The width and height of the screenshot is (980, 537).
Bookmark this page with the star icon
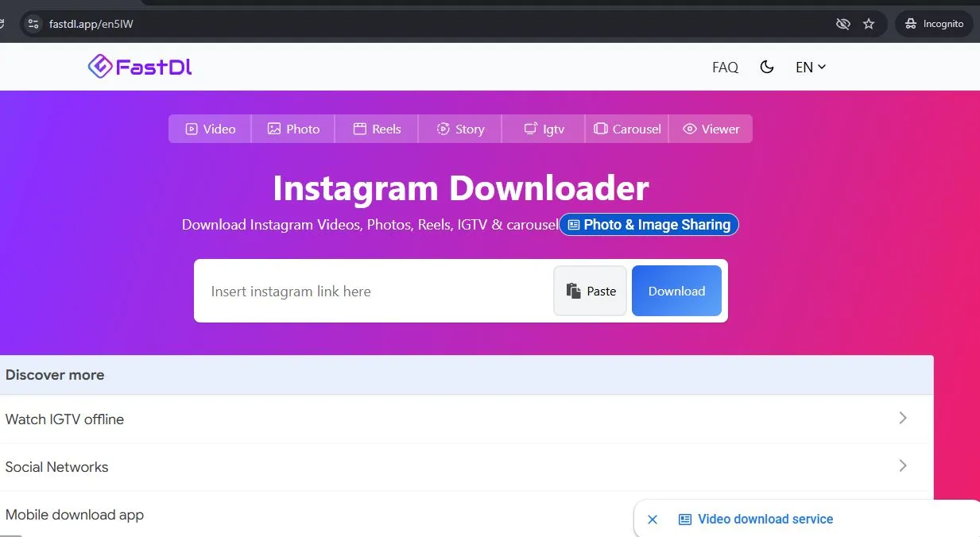coord(869,24)
